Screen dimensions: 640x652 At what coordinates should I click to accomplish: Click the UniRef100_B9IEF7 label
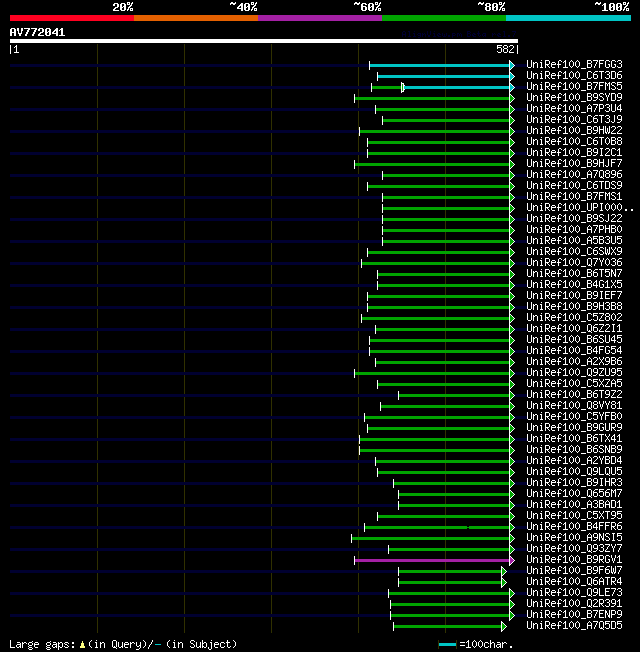click(574, 296)
